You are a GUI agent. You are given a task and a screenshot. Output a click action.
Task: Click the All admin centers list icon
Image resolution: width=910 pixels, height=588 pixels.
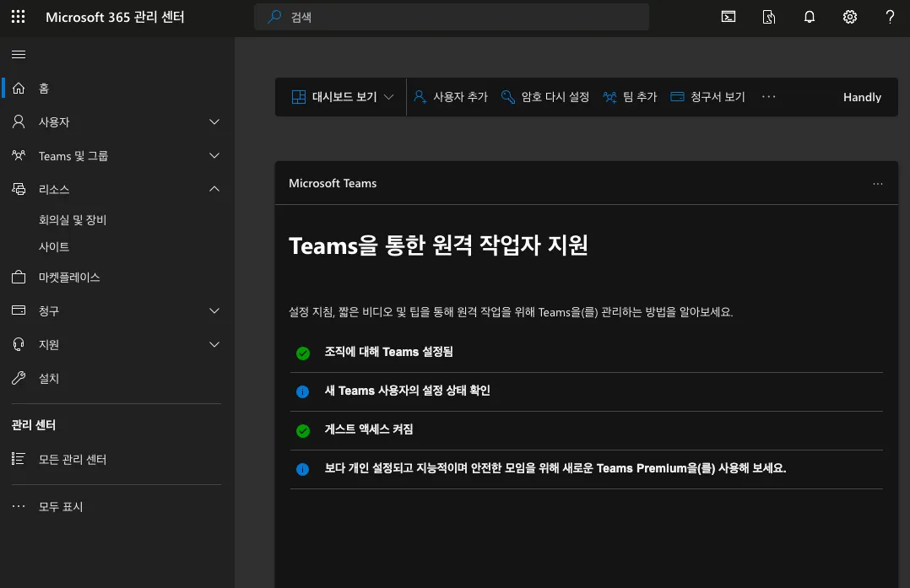pos(19,459)
